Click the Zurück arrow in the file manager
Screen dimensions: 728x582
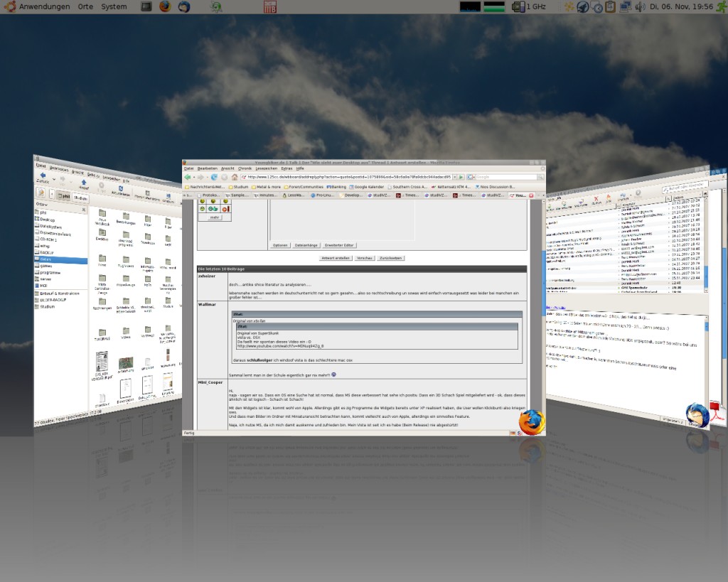43,177
